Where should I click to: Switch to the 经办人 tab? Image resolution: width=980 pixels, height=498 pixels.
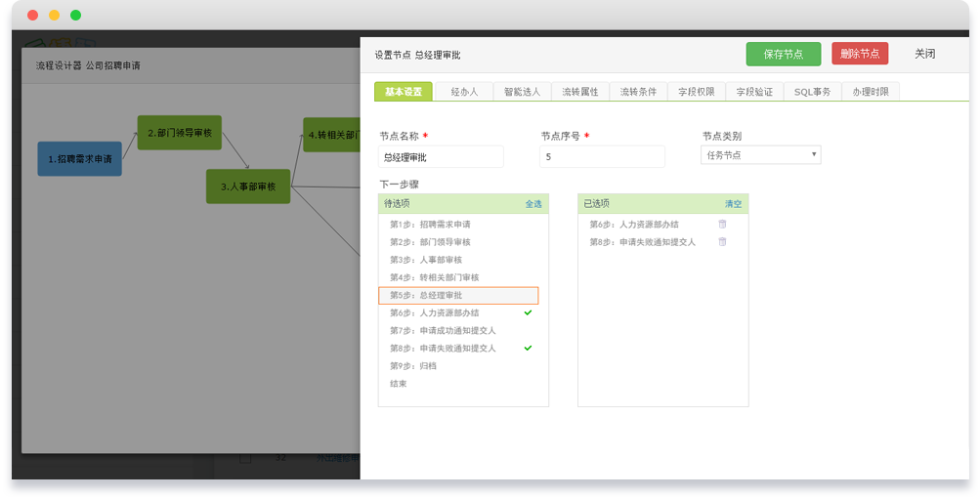tap(464, 92)
